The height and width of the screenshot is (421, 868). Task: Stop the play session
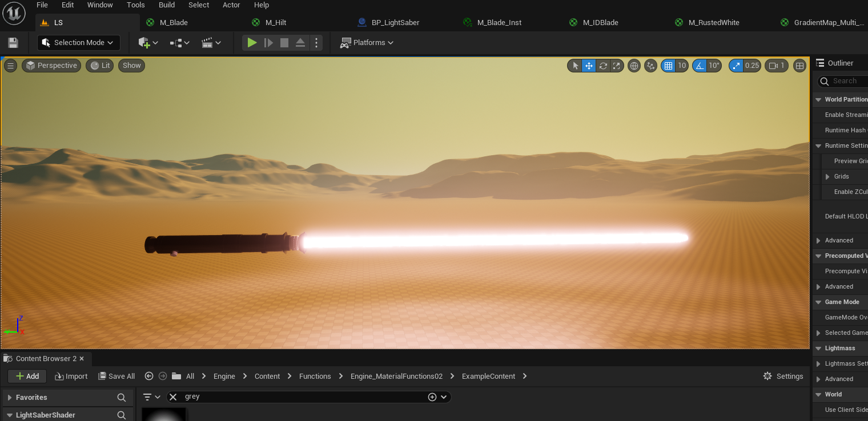(284, 43)
